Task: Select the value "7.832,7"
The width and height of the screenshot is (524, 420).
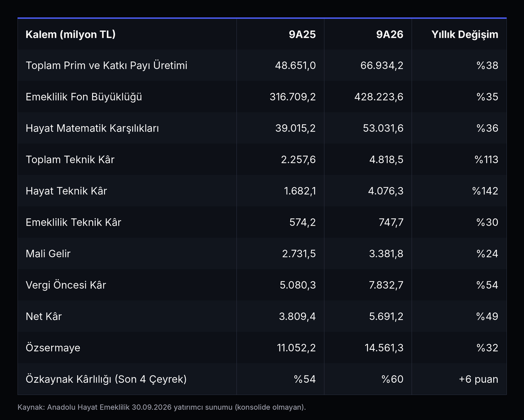Action: click(x=386, y=285)
